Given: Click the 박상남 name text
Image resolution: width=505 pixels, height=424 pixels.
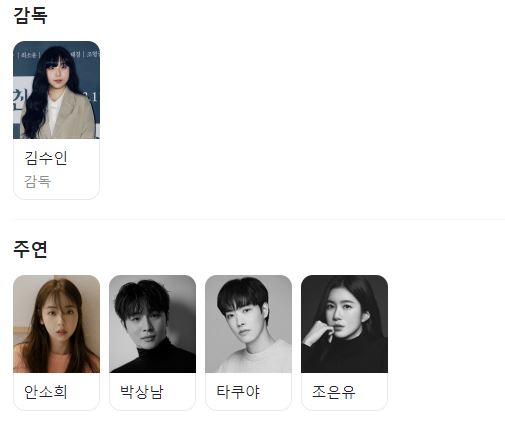Looking at the screenshot, I should pyautogui.click(x=142, y=392).
